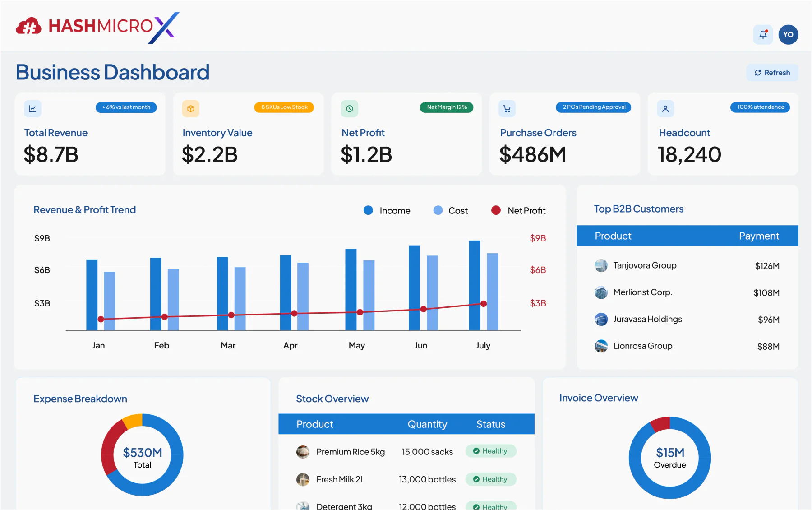Click the Headcount person icon
Screen dimensions: 812x510
coord(665,109)
